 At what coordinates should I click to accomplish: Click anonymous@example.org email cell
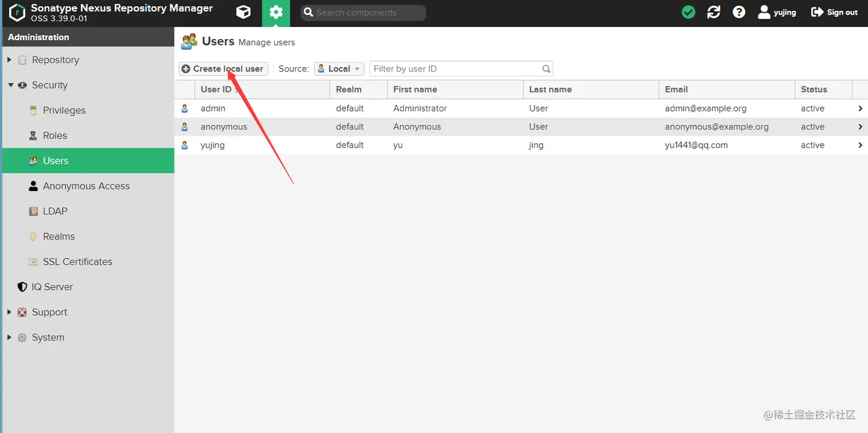[x=716, y=127]
